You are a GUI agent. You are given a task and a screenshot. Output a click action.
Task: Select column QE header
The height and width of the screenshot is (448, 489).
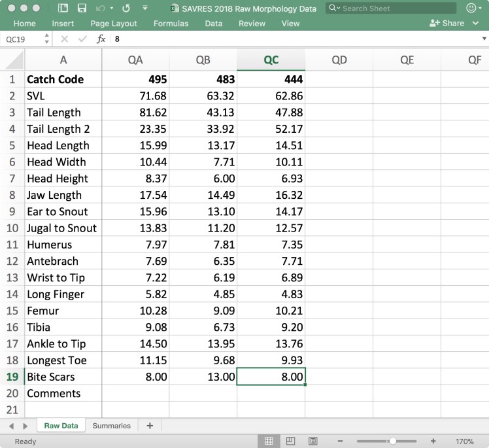click(x=407, y=60)
